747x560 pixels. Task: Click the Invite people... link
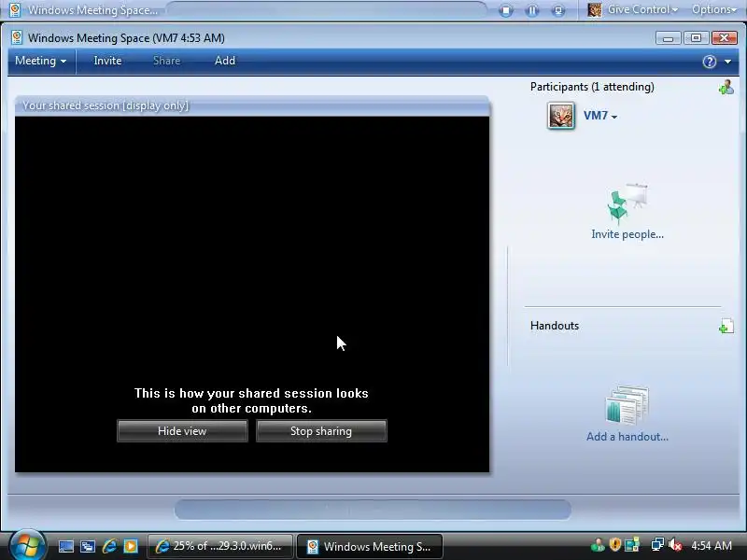click(x=627, y=234)
